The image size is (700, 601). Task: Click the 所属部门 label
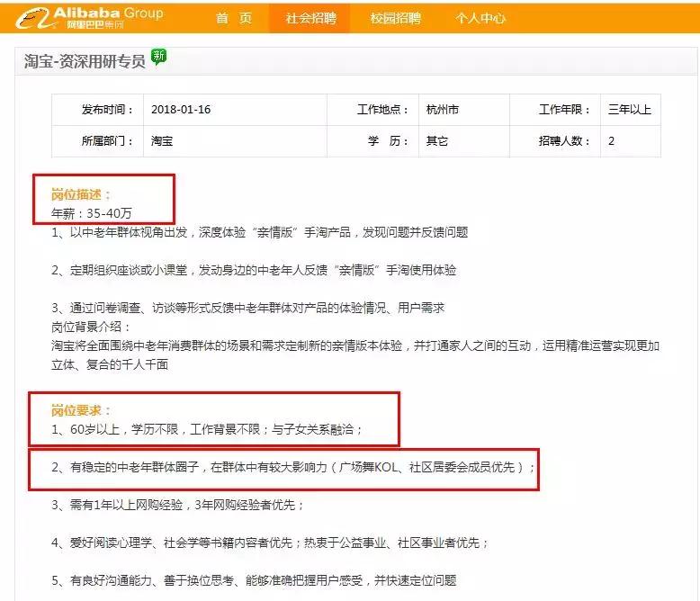[107, 141]
